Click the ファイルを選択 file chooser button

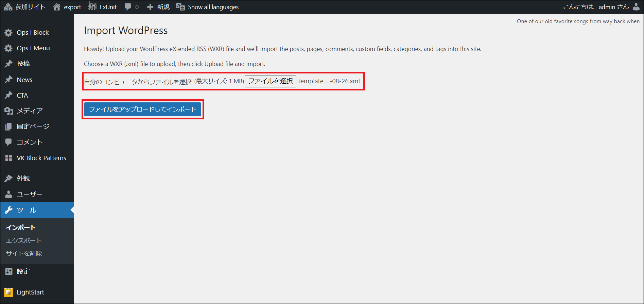(x=271, y=81)
